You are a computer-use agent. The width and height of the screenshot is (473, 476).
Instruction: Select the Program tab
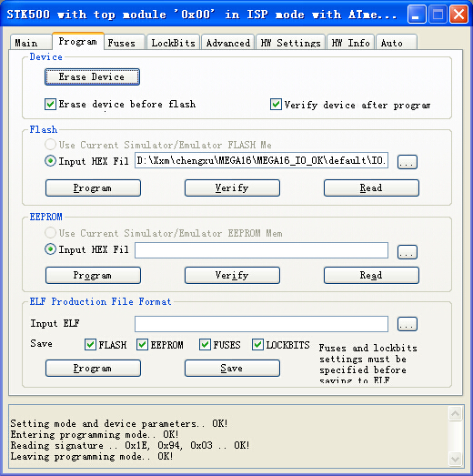click(x=78, y=41)
